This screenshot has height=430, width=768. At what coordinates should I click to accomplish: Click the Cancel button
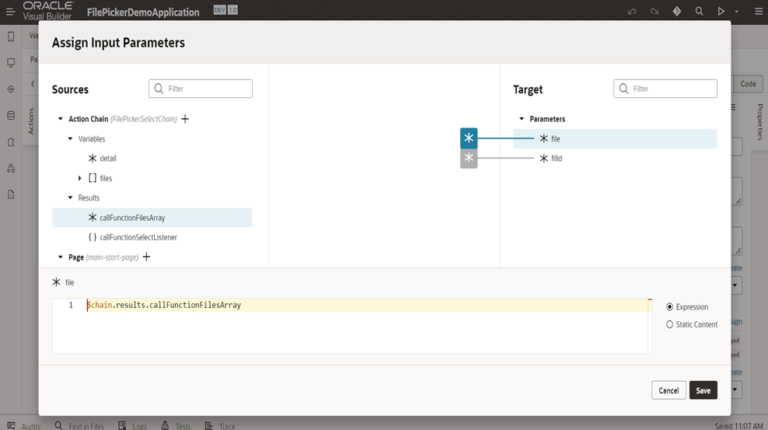(x=668, y=390)
